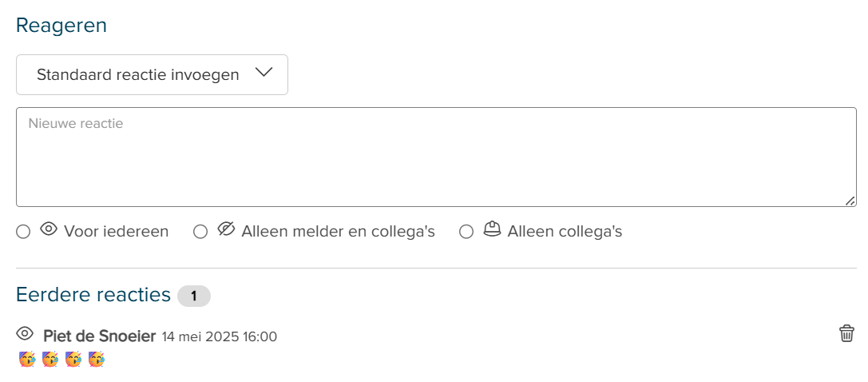
Task: Click the textarea resize handle corner
Action: coord(850,201)
